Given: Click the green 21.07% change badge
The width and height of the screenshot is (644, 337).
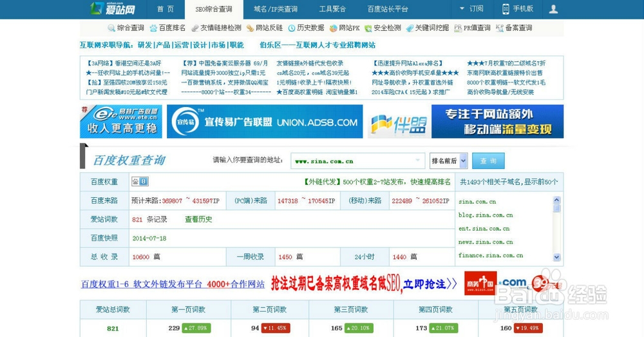Looking at the screenshot, I should point(444,328).
